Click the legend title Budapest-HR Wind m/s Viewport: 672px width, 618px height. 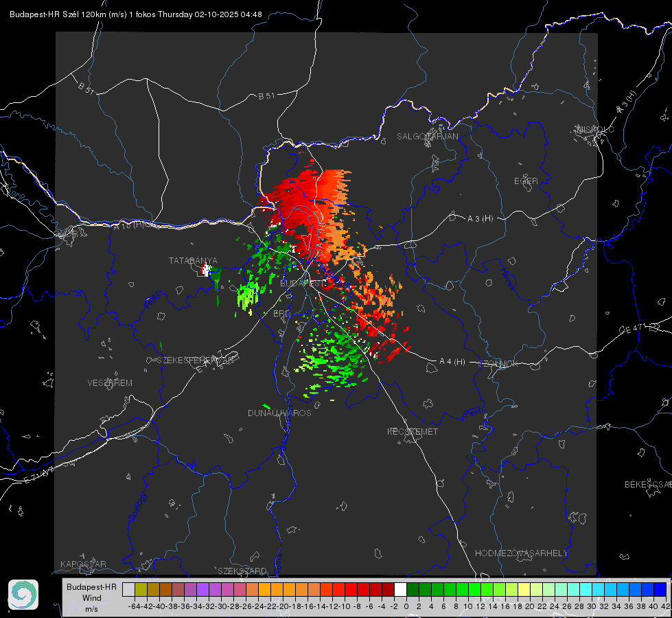point(91,598)
